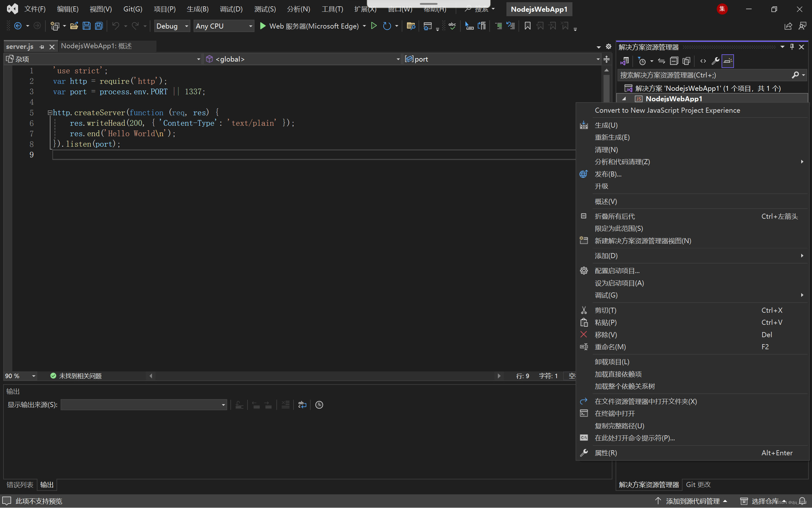
Task: Click the Save All toolbar icon
Action: 99,26
